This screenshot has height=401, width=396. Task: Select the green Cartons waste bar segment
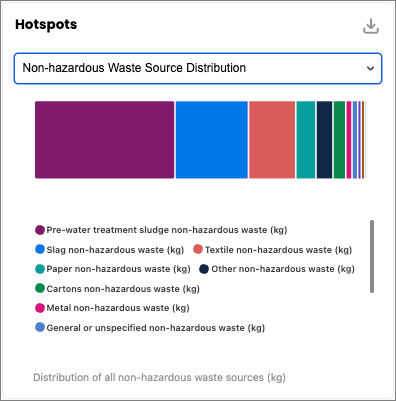pyautogui.click(x=339, y=140)
